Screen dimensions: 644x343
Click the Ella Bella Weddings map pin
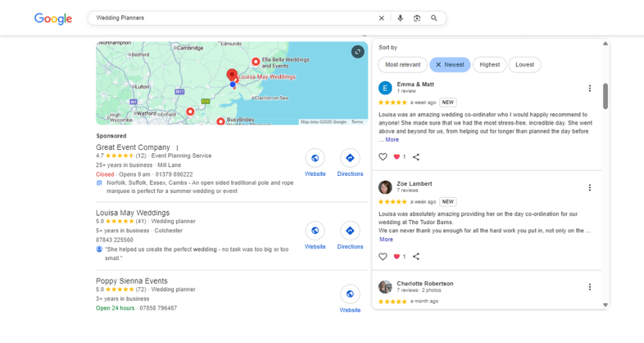tap(256, 62)
